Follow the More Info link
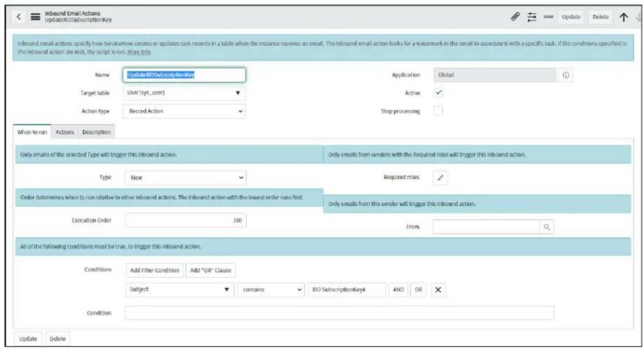This screenshot has height=348, width=644. (139, 52)
